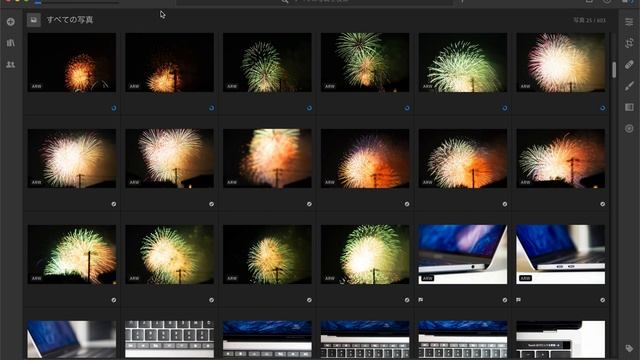Click syncing icon under second top-row firework photo
The width and height of the screenshot is (640, 360).
click(211, 108)
